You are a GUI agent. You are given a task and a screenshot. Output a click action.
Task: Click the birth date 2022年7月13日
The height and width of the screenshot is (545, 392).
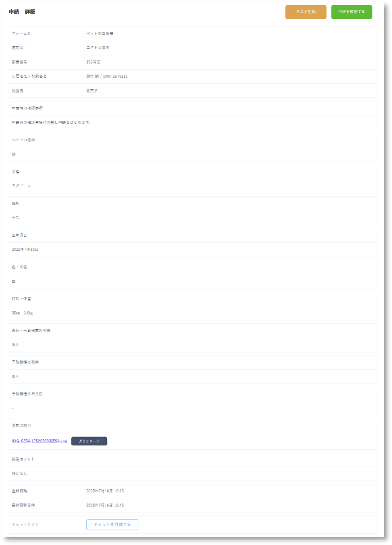(x=25, y=250)
